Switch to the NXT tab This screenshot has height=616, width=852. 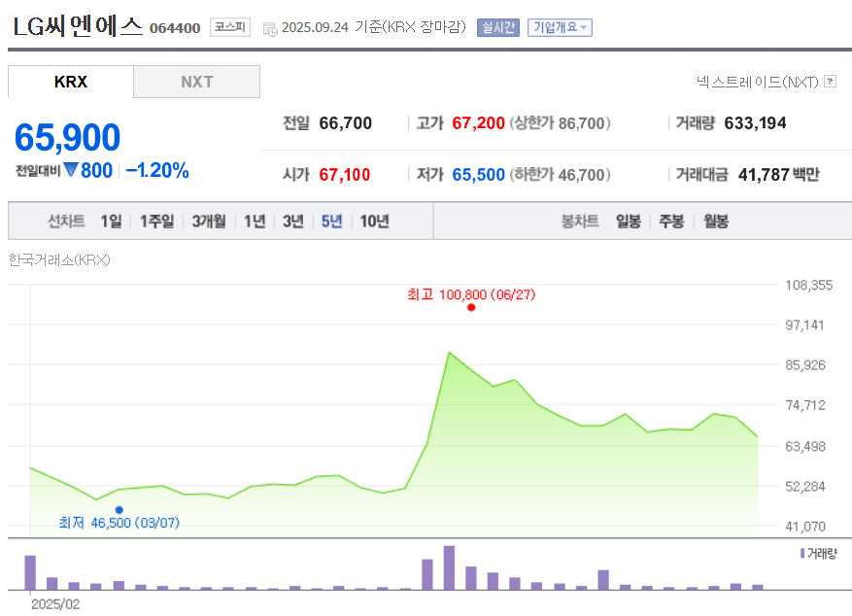coord(196,82)
